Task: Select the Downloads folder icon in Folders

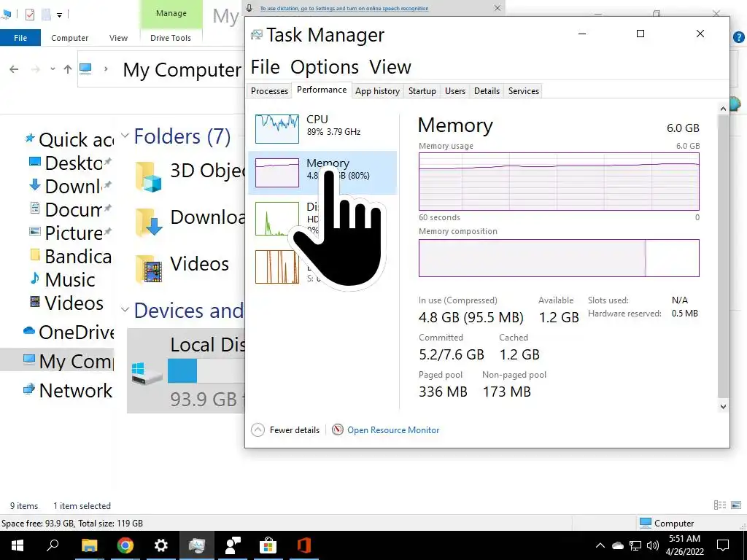Action: coord(149,222)
